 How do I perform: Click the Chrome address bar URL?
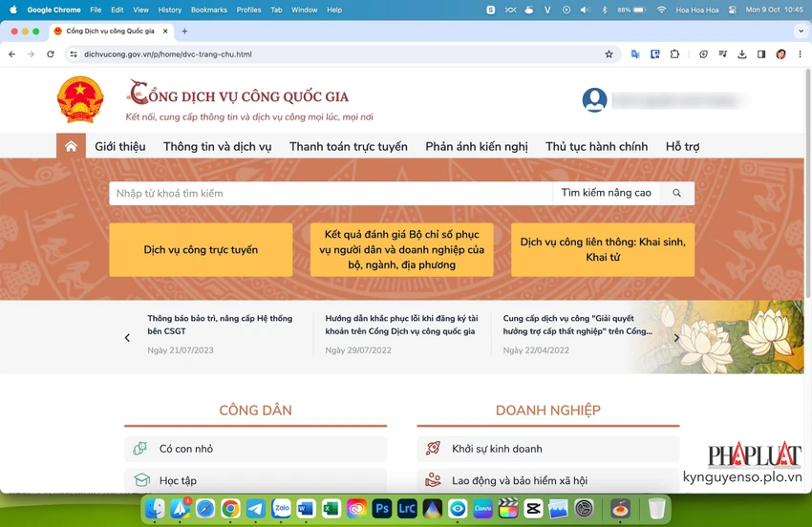168,54
